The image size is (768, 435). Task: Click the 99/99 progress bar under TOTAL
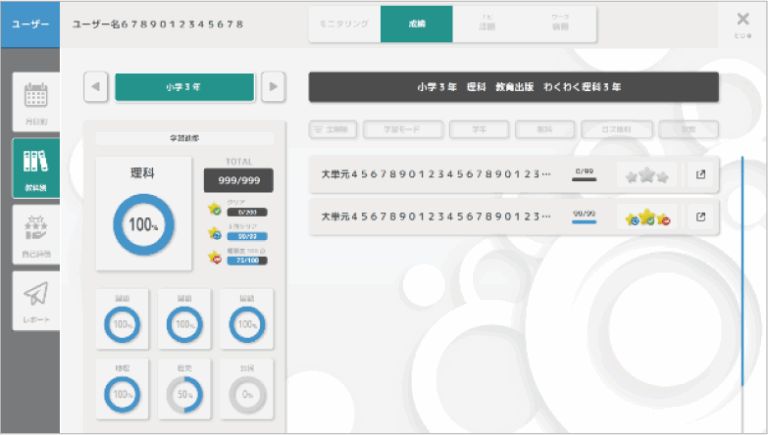[247, 237]
